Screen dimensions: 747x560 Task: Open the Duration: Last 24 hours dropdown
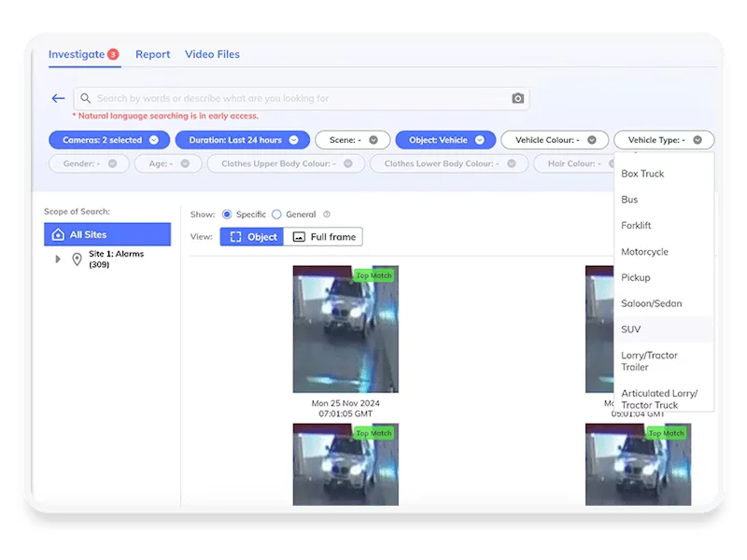[x=237, y=140]
